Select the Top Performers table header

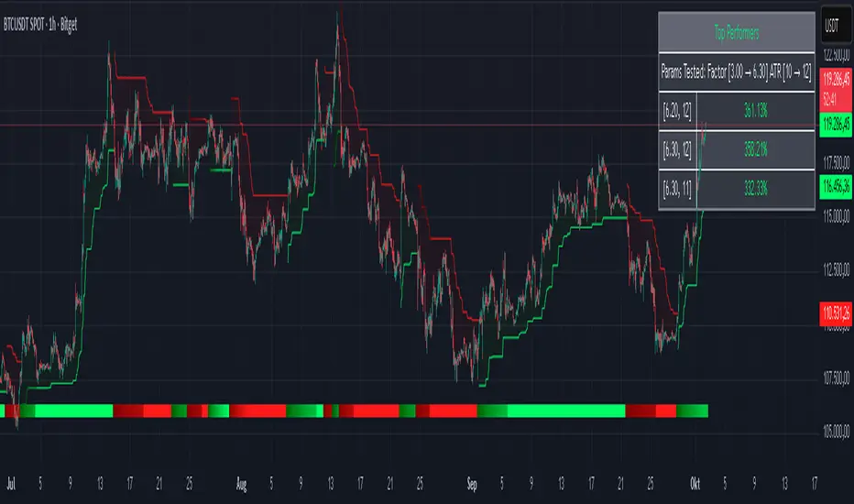point(737,33)
